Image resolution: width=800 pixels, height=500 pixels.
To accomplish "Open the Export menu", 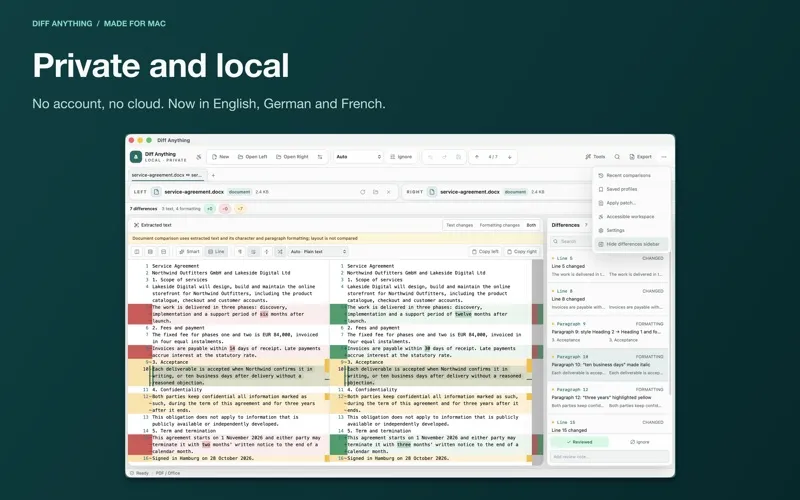I will tap(640, 157).
